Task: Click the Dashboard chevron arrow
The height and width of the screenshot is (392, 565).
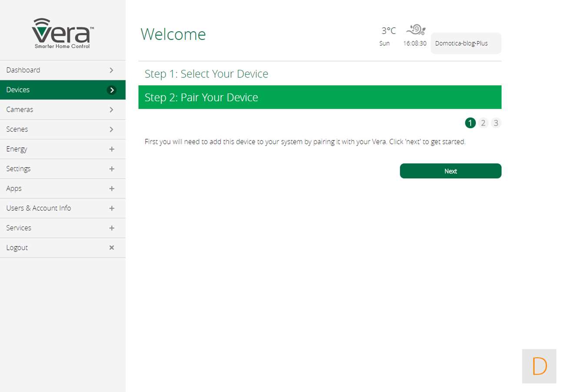Action: click(112, 70)
